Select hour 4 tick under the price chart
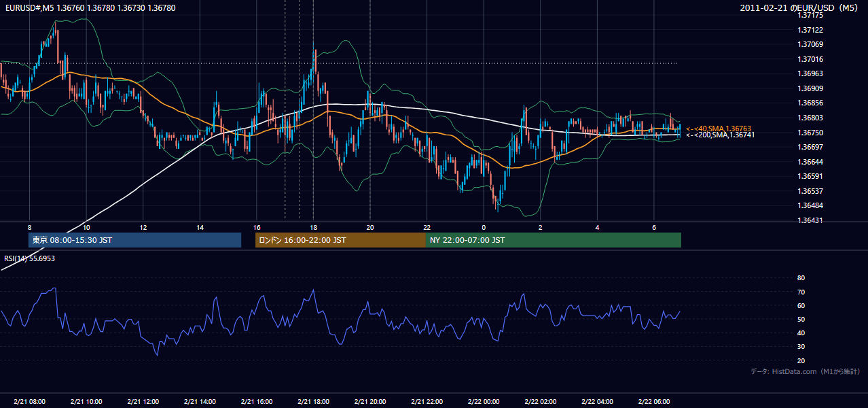This screenshot has height=408, width=868. click(x=597, y=227)
